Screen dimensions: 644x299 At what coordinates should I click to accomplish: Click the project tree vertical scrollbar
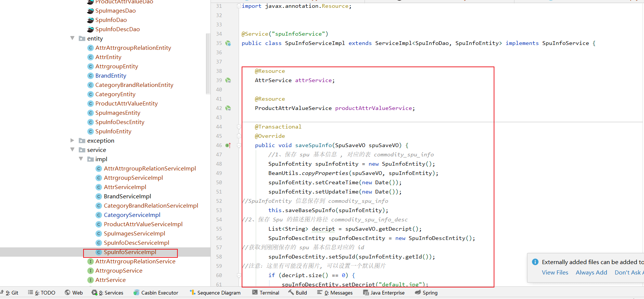[x=208, y=64]
